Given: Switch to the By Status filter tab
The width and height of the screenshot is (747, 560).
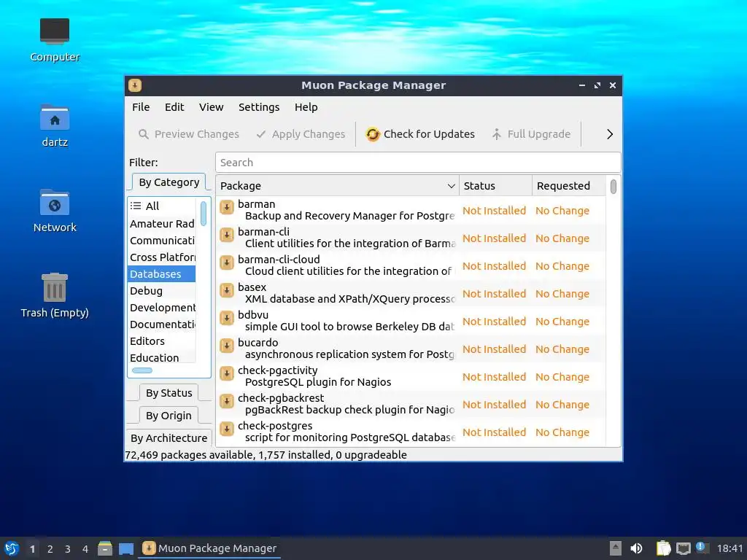Looking at the screenshot, I should 169,393.
